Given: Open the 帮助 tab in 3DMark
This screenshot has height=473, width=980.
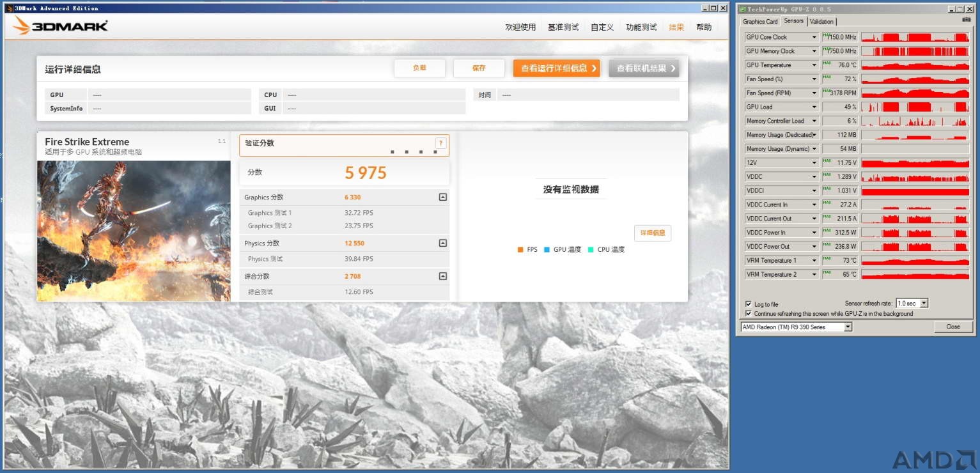Looking at the screenshot, I should 704,27.
